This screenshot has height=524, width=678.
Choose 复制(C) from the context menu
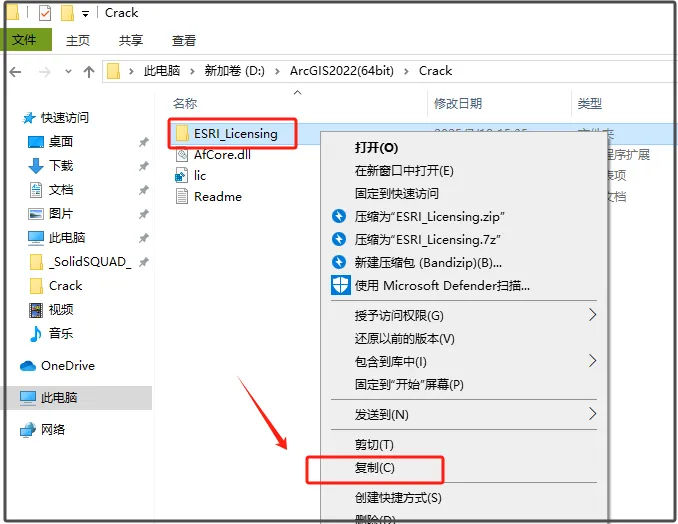(374, 468)
